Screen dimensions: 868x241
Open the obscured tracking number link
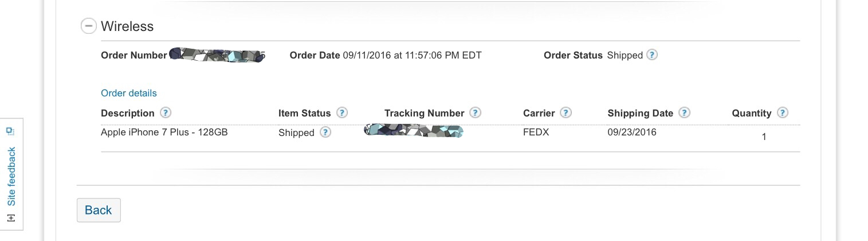414,131
